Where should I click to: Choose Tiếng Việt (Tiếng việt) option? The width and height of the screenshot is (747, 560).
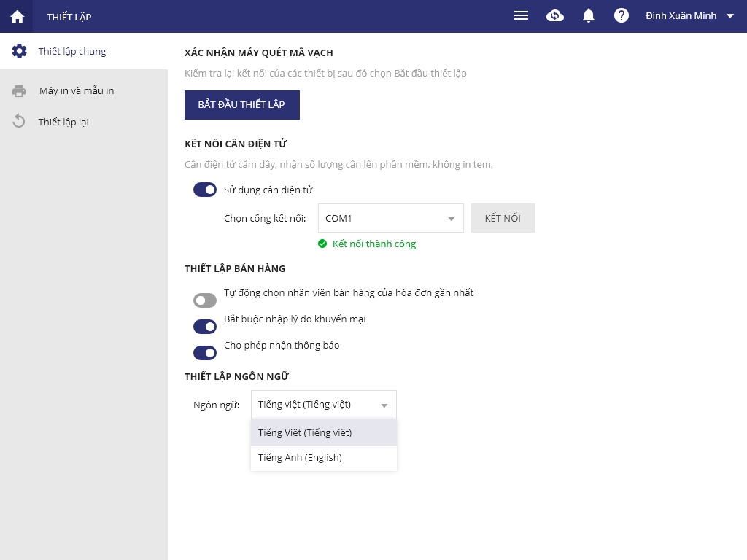[x=305, y=432]
